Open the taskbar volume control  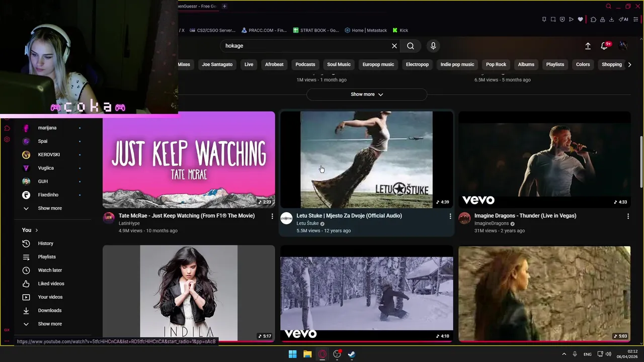tap(608, 354)
